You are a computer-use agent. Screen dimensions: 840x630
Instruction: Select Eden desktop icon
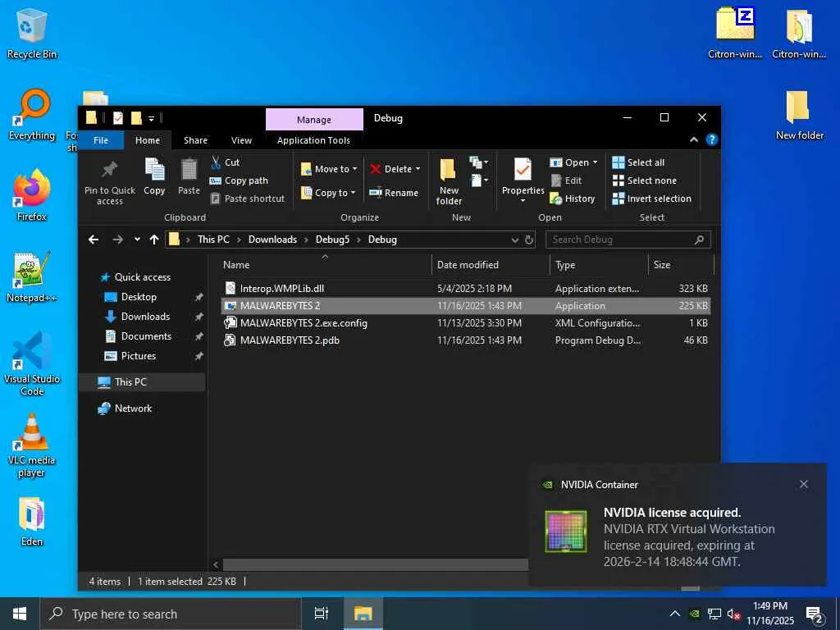32,522
